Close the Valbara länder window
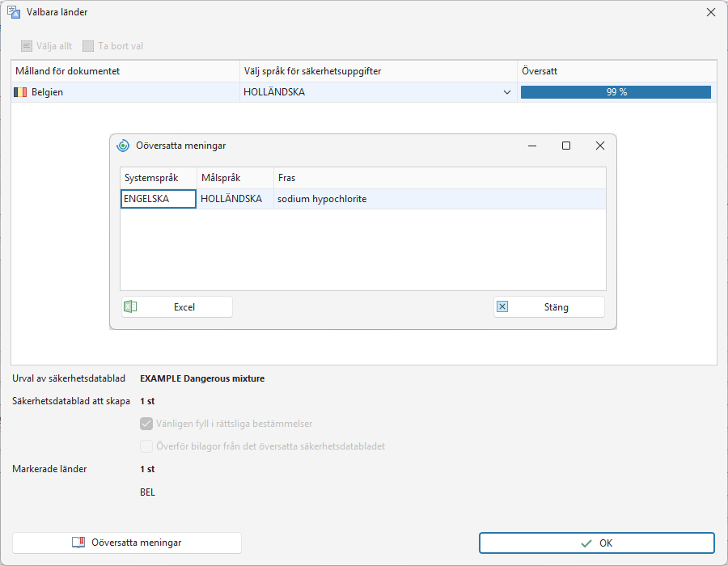728x566 pixels. pos(711,12)
